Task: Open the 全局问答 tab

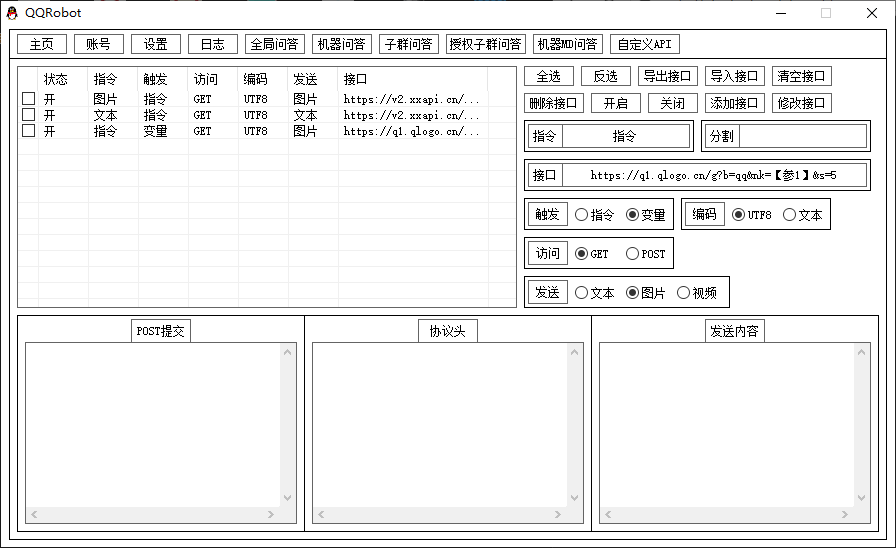Action: click(273, 44)
